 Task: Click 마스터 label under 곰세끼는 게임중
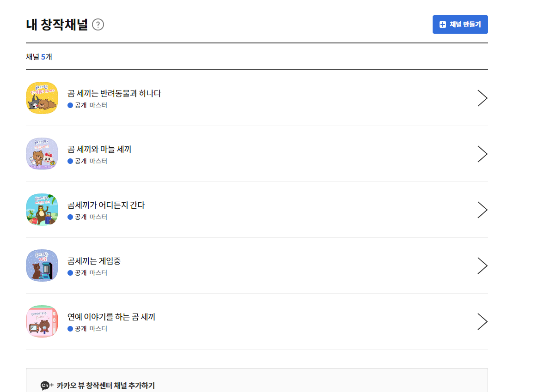coord(98,273)
